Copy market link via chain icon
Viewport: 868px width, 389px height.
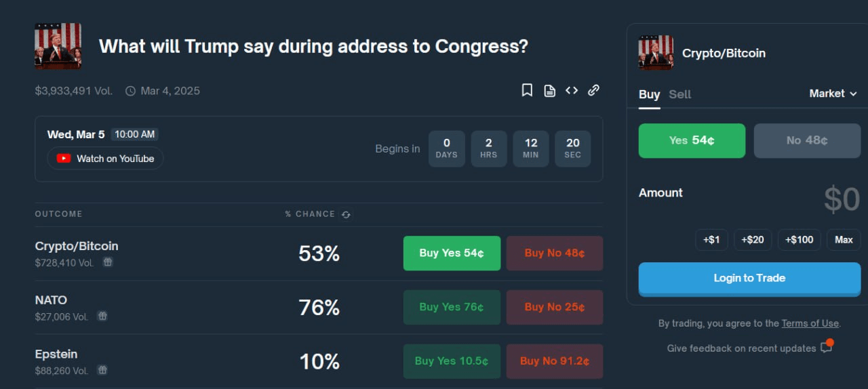click(x=593, y=90)
